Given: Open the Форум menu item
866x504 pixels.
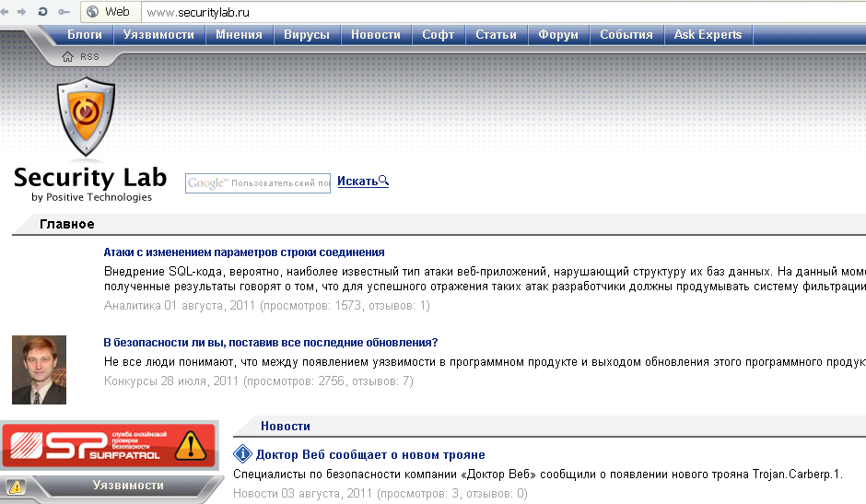Looking at the screenshot, I should pyautogui.click(x=557, y=34).
